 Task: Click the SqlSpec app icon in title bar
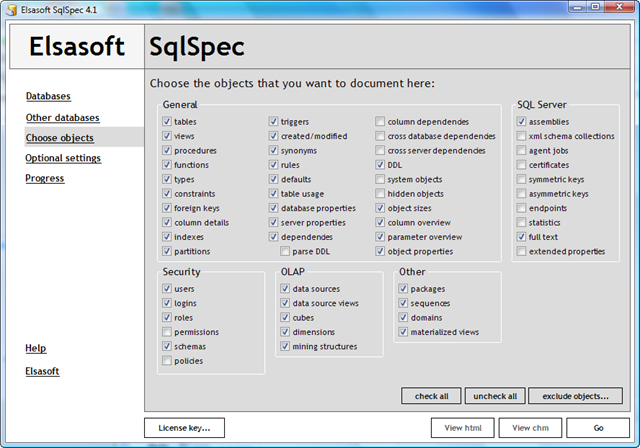(x=11, y=9)
